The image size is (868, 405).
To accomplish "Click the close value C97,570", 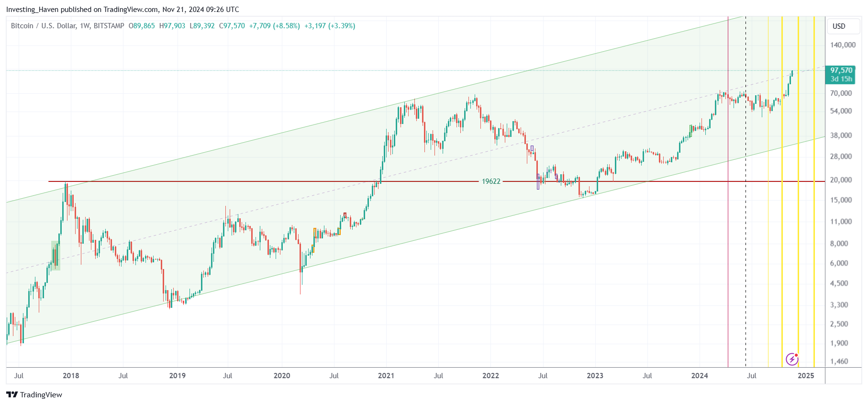I will [232, 26].
